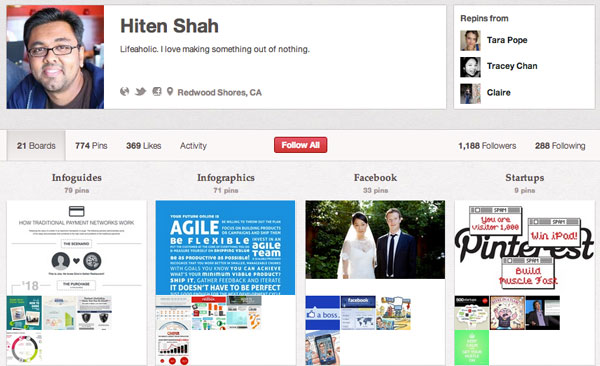
Task: Open Tracey Chan's profile link
Action: [x=512, y=66]
